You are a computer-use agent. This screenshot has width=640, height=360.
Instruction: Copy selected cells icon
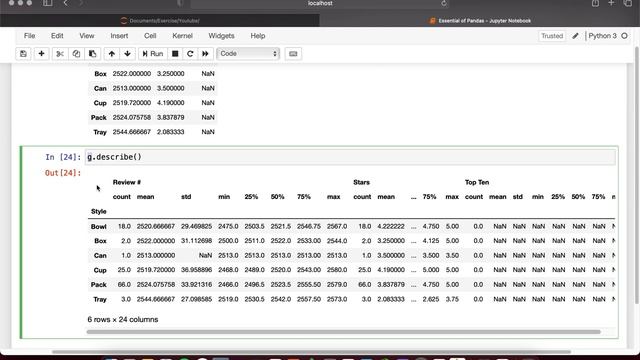pyautogui.click(x=76, y=54)
